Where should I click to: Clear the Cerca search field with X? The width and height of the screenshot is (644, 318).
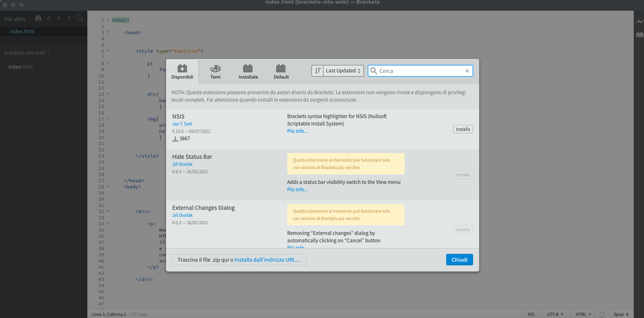point(467,71)
